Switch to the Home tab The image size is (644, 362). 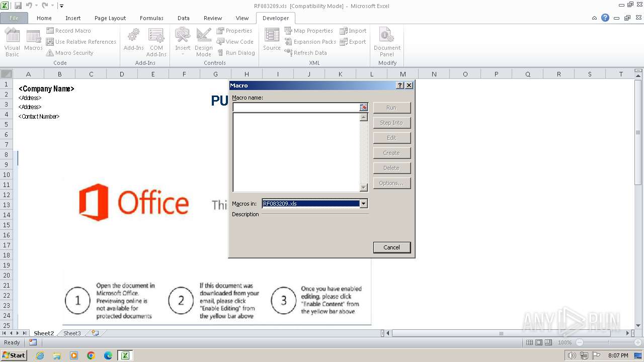click(44, 18)
